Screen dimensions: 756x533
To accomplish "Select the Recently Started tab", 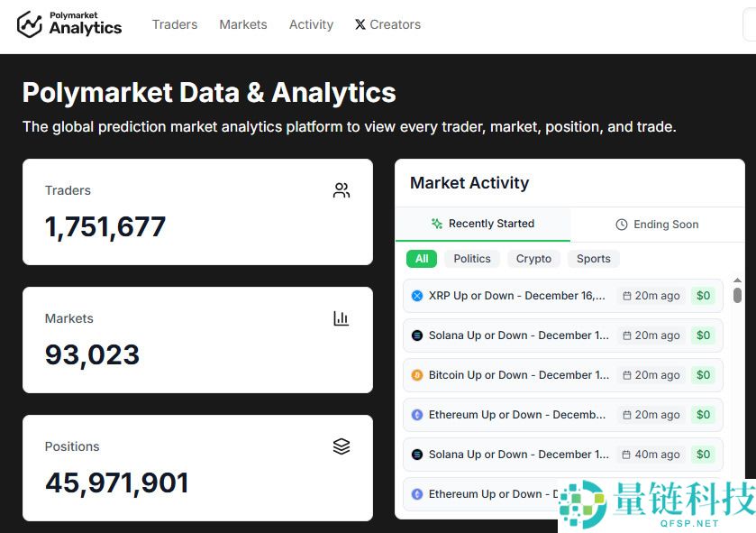I will pos(482,224).
